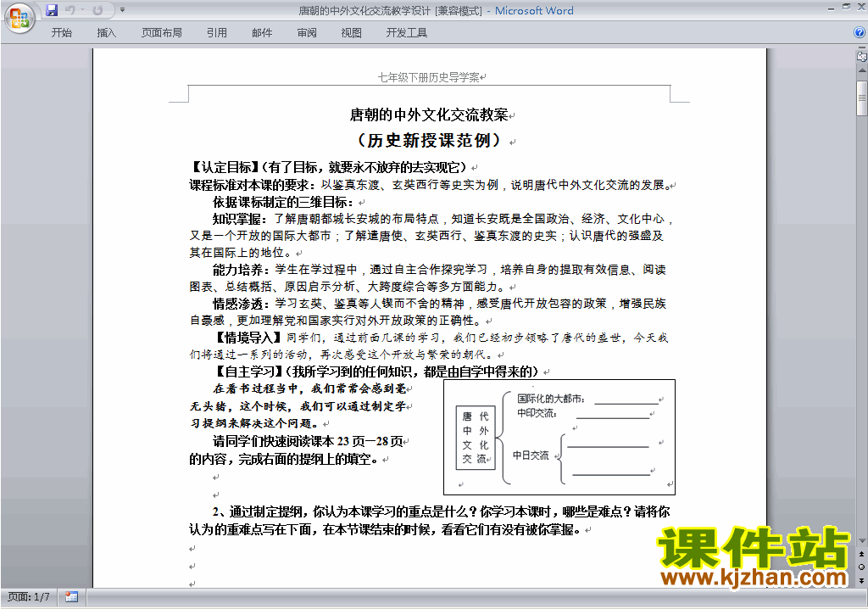
Task: Click the header text 七年级下册历史导学案
Action: coord(428,77)
